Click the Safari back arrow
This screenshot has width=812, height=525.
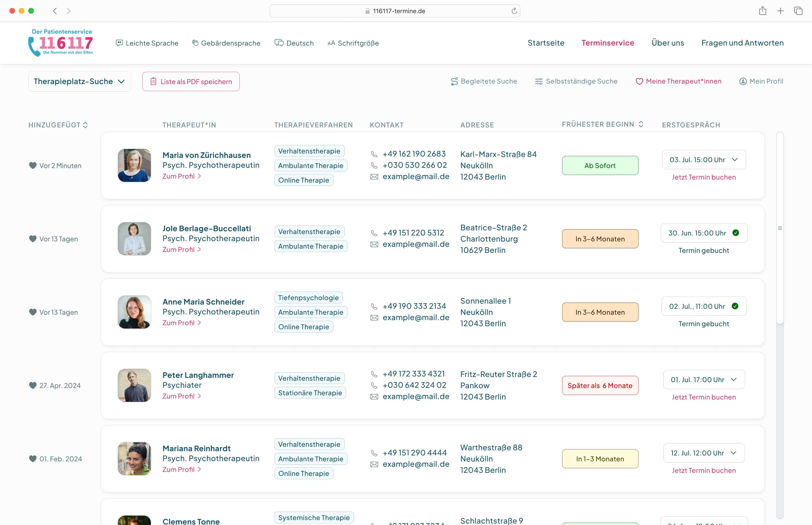pos(55,11)
